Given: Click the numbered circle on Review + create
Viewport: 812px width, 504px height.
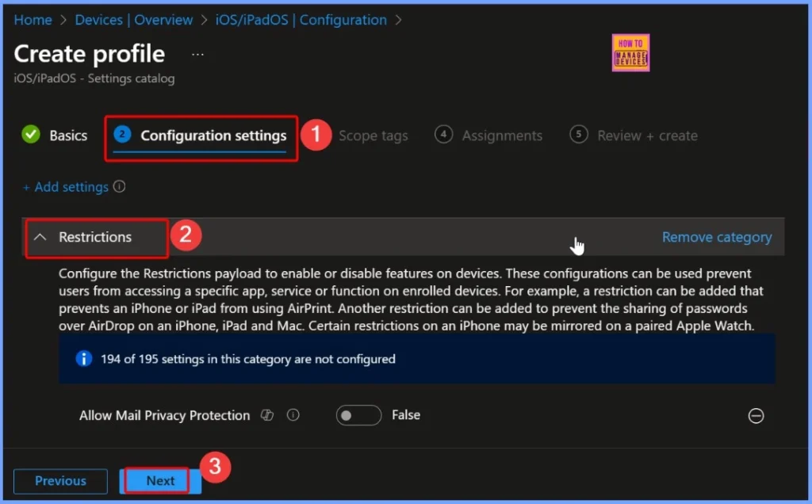Looking at the screenshot, I should [x=578, y=135].
